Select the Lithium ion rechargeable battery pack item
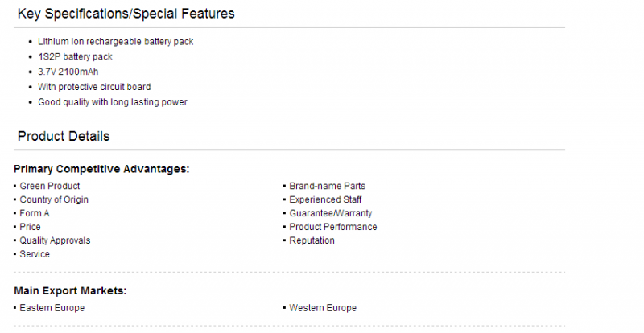 [x=115, y=42]
